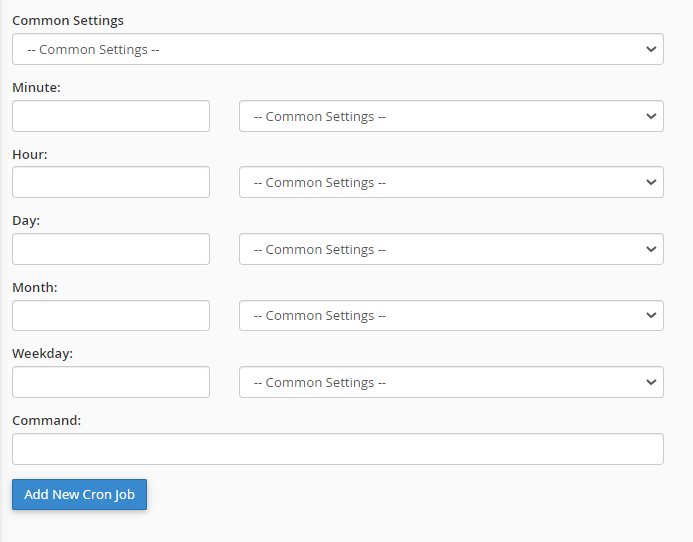The image size is (693, 542).
Task: Open the Month common settings dropdown
Action: pyautogui.click(x=451, y=316)
